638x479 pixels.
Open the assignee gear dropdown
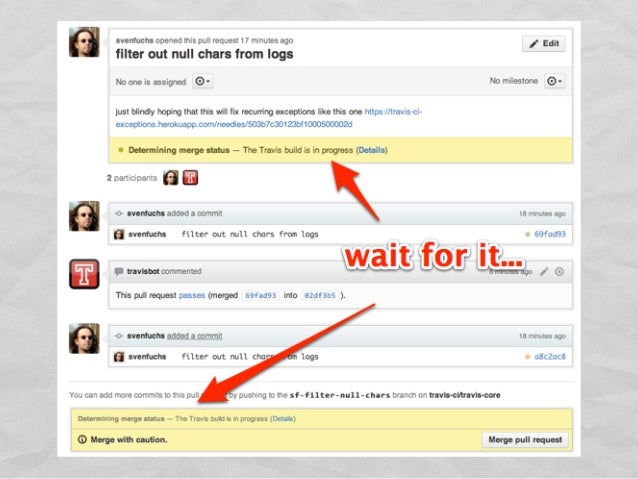(202, 81)
